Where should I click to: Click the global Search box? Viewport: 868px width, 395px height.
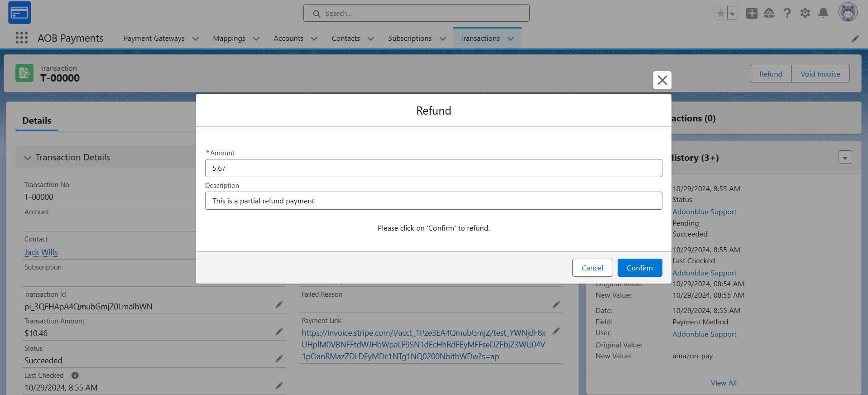click(x=416, y=13)
